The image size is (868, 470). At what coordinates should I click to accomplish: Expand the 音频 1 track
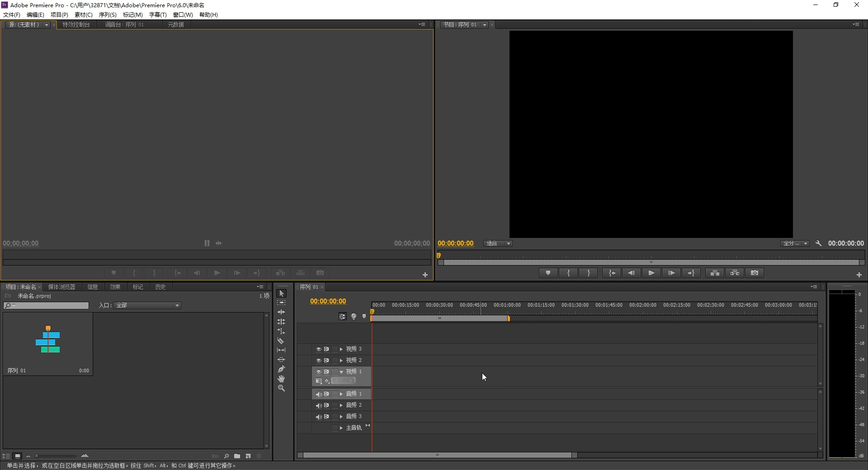coord(341,394)
